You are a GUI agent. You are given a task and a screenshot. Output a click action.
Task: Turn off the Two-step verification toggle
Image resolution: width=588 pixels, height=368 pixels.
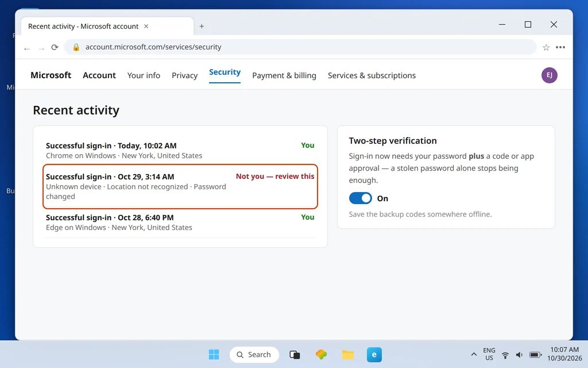pos(361,198)
